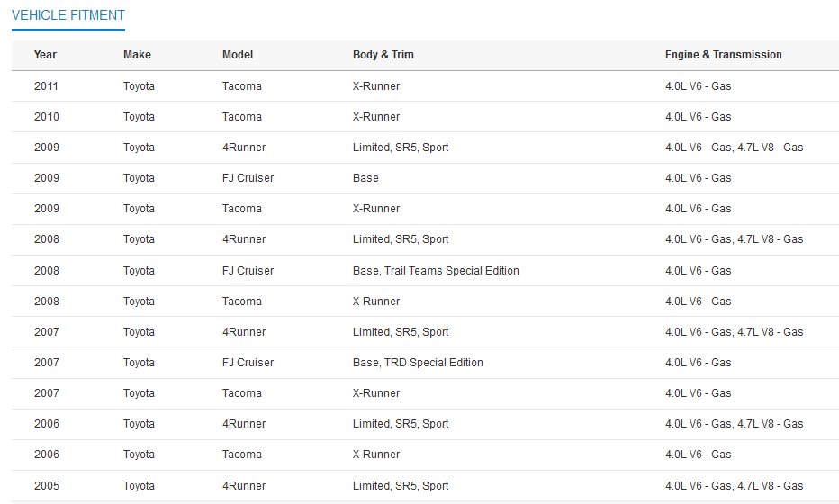Select 2007 4Runner Limited, SR5, Sport cell

point(401,332)
